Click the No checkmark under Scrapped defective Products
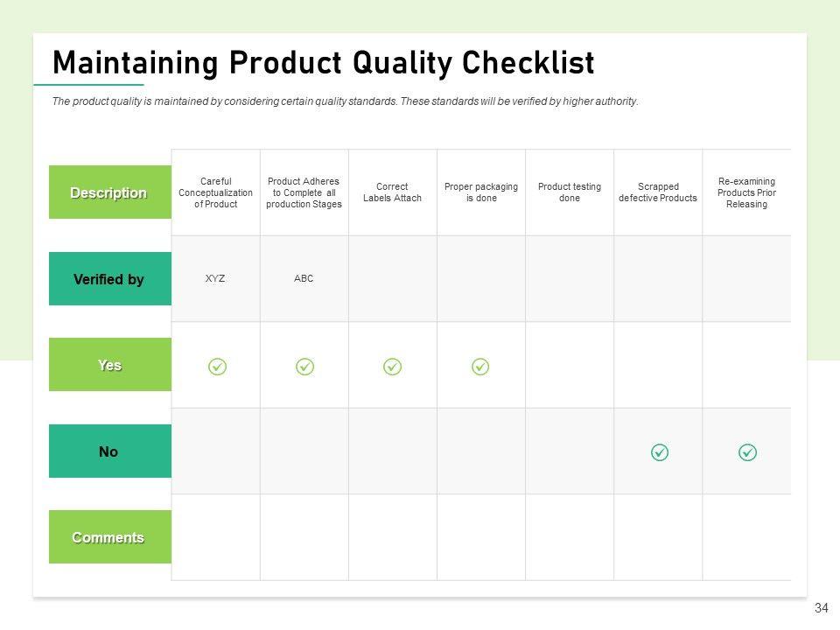The width and height of the screenshot is (840, 630). click(660, 452)
